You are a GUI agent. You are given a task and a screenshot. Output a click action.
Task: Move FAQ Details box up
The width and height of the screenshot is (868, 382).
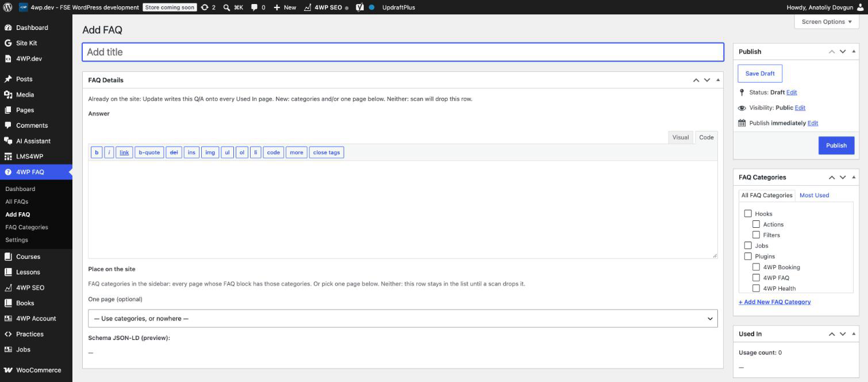coord(696,80)
